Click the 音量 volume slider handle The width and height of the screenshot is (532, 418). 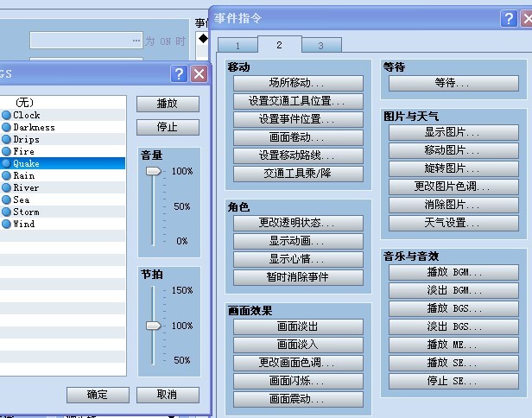click(x=154, y=171)
